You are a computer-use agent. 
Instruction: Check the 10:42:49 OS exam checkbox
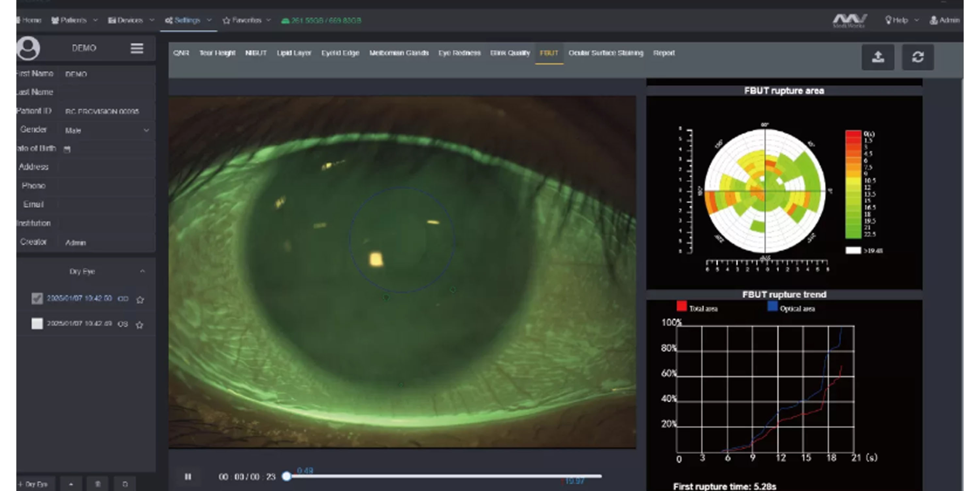coord(37,324)
